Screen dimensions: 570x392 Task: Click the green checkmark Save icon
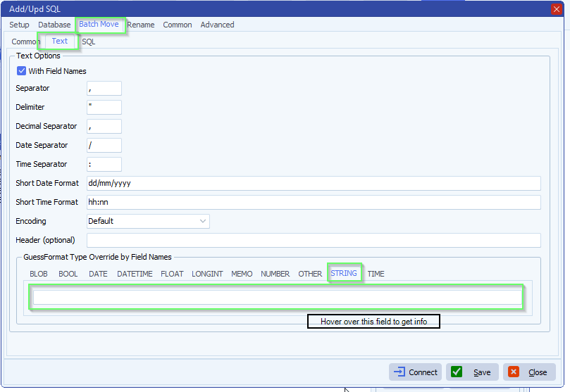457,372
